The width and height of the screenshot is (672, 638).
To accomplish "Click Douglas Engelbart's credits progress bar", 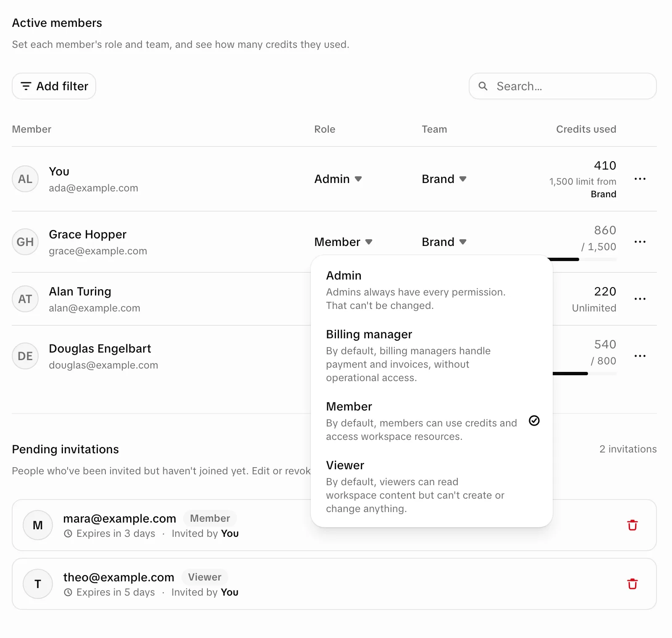I will 584,374.
